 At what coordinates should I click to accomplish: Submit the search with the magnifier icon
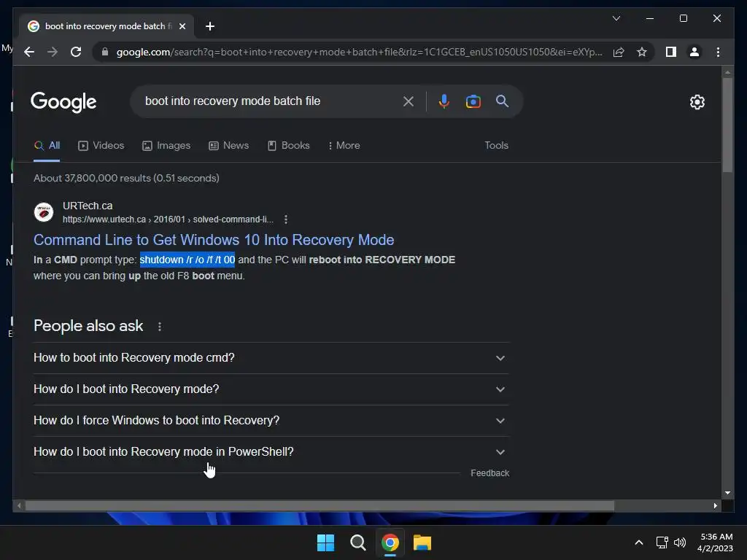click(x=502, y=101)
